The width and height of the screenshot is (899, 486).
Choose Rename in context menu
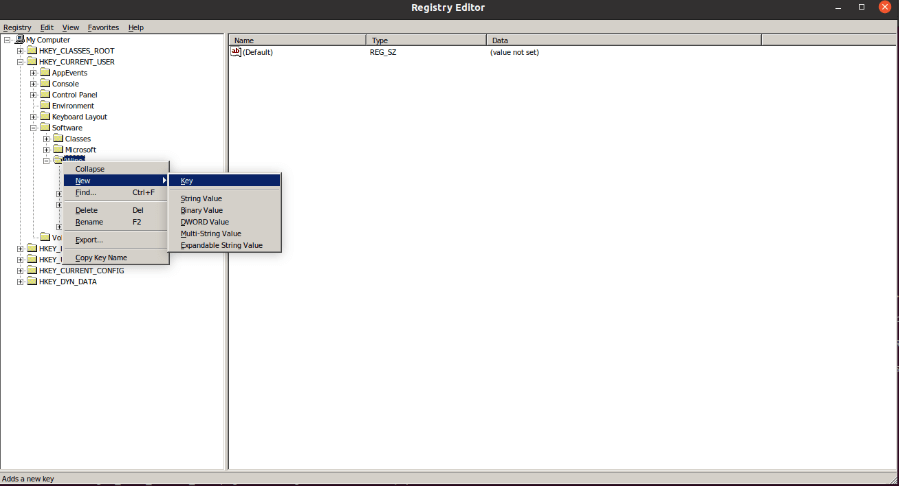116,222
